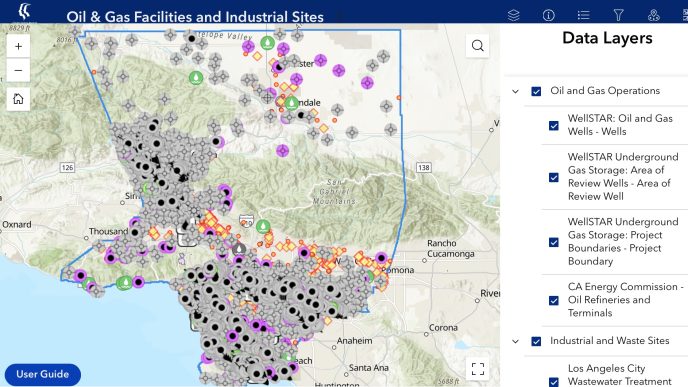Uncheck WellSTAR Oil and Gas Wells layer
688x387 pixels.
pos(554,125)
